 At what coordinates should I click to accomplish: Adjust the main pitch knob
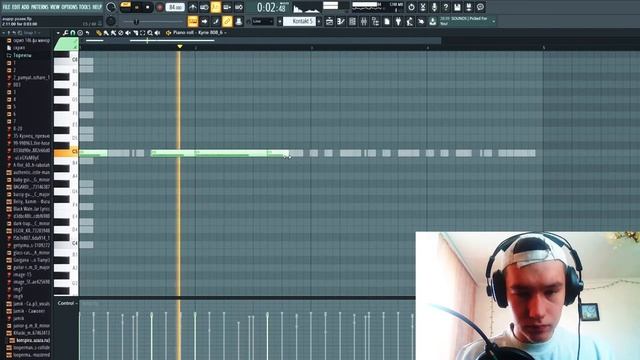(111, 21)
